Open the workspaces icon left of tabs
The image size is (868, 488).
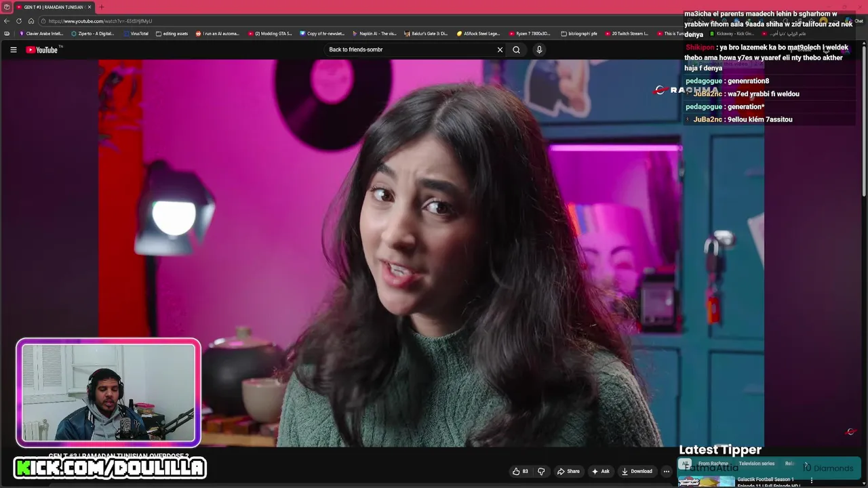click(7, 7)
